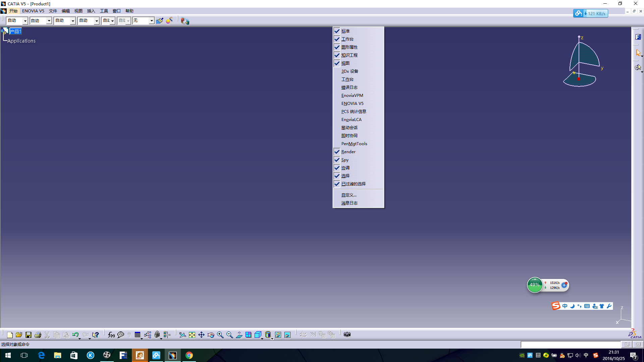Open the 无 dropdown combo box
The height and width of the screenshot is (362, 644).
pyautogui.click(x=151, y=21)
